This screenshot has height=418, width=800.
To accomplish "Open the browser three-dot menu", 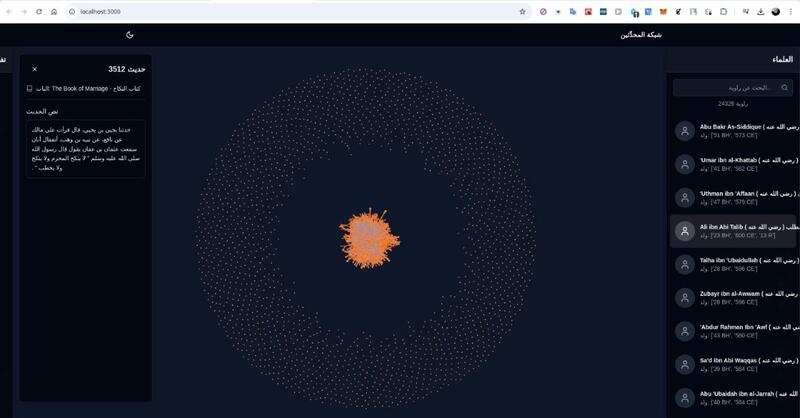I will 791,11.
